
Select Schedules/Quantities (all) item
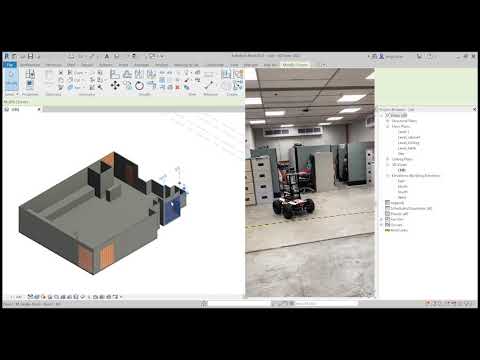(x=411, y=208)
